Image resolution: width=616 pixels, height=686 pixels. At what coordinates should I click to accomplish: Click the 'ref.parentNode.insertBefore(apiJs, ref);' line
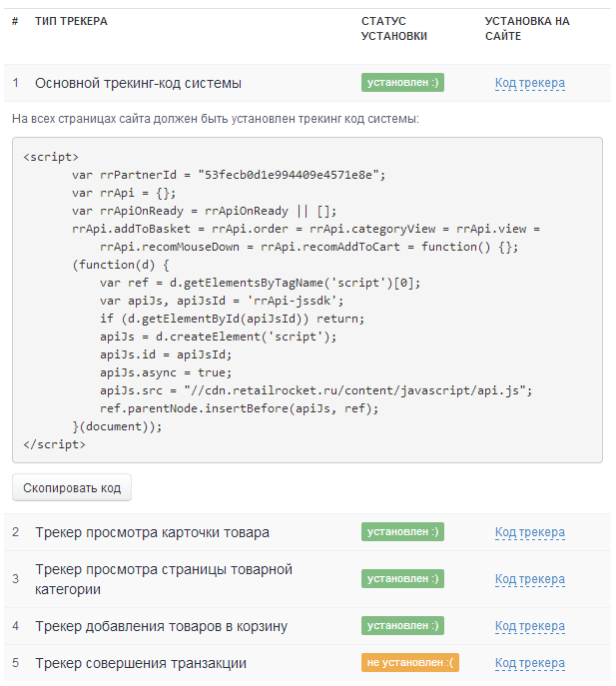point(239,408)
